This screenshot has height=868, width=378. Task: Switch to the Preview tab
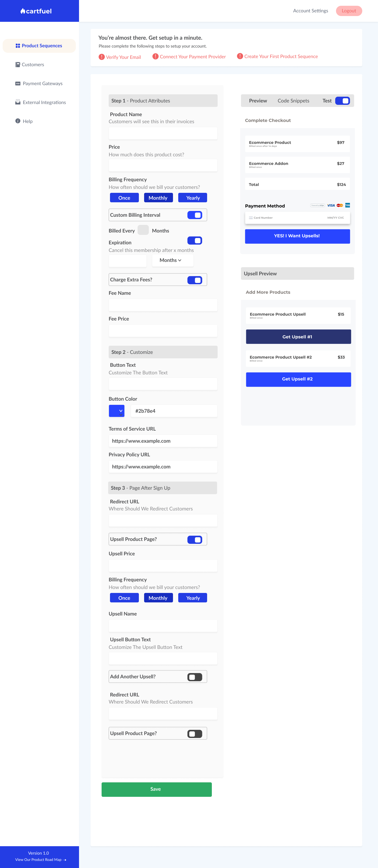point(258,101)
